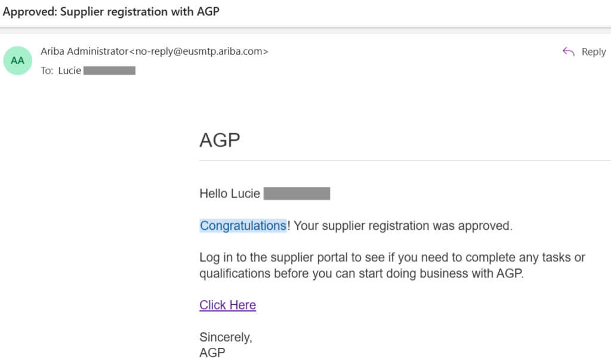Viewport: 611px width, 364px height.
Task: Click 'Your supplier registration was approved' sentence
Action: (403, 226)
